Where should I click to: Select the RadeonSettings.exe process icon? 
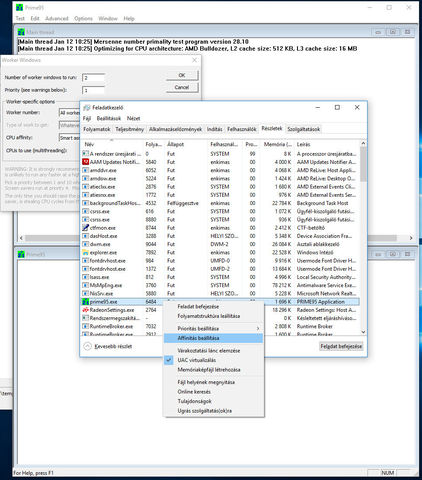pyautogui.click(x=85, y=310)
